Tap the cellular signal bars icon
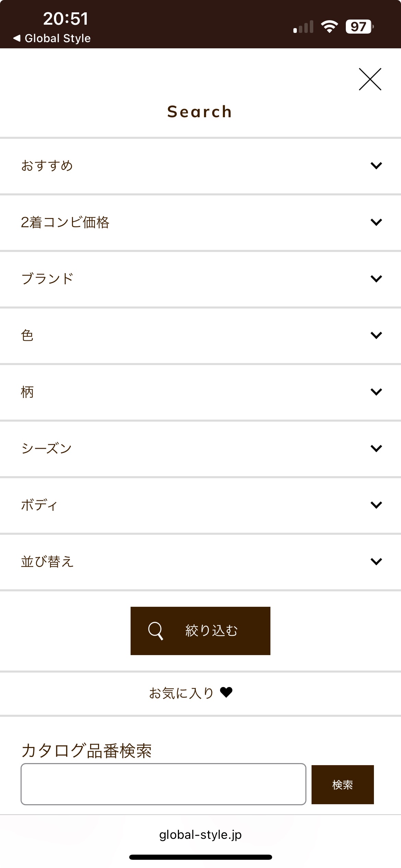This screenshot has width=401, height=868. tap(303, 27)
